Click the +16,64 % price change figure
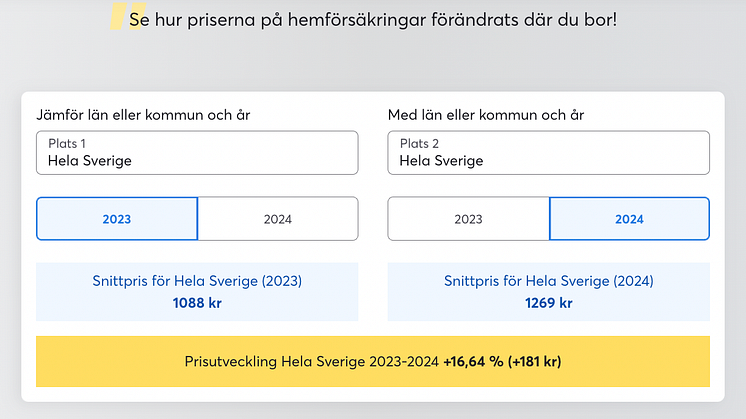 coord(471,361)
